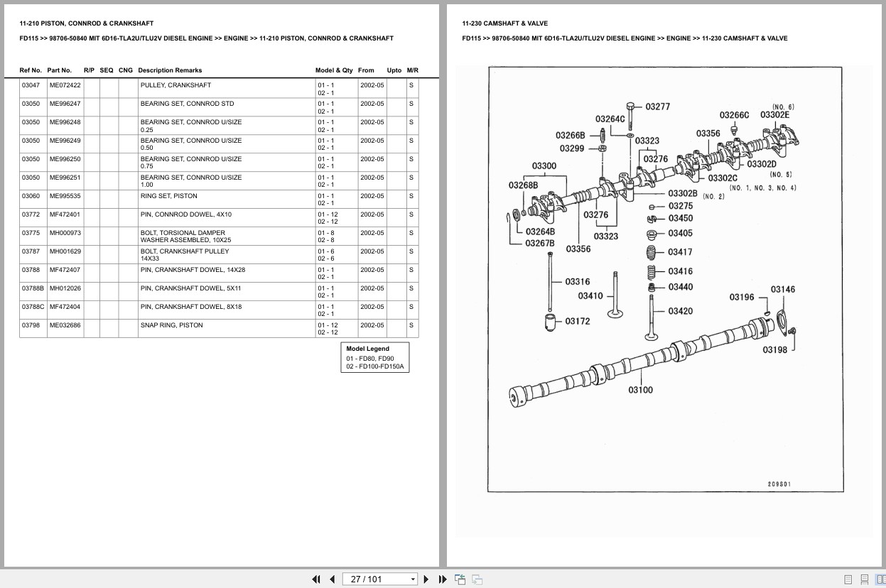Click PIN, CRANKSHAFT DOWEL, 14X28 text
This screenshot has height=588, width=886.
click(193, 270)
